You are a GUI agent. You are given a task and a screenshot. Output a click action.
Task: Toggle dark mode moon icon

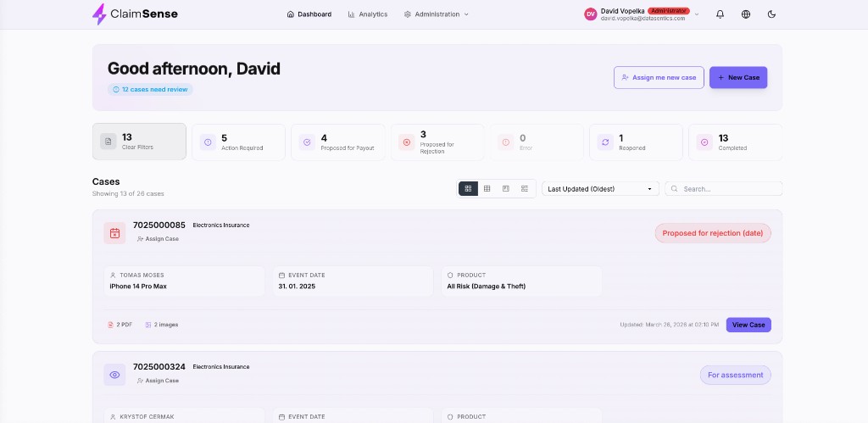771,14
